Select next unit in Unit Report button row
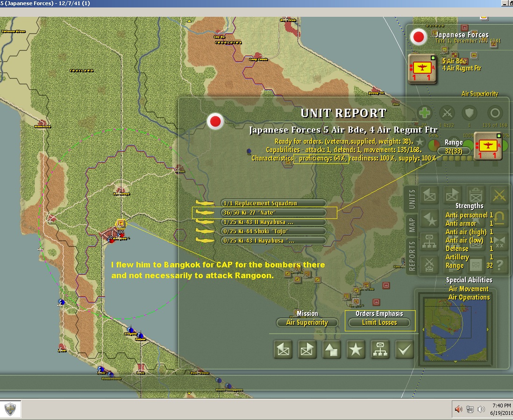 pos(307,350)
